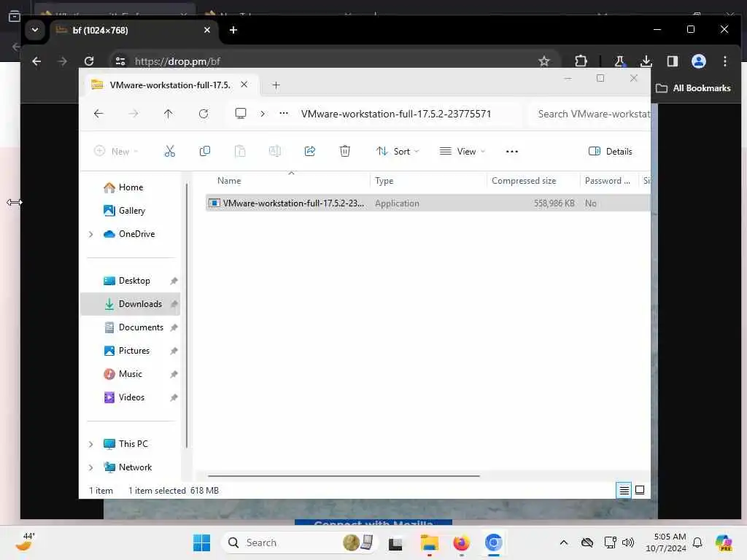Go back in the browser
Image resolution: width=747 pixels, height=560 pixels.
click(x=36, y=61)
